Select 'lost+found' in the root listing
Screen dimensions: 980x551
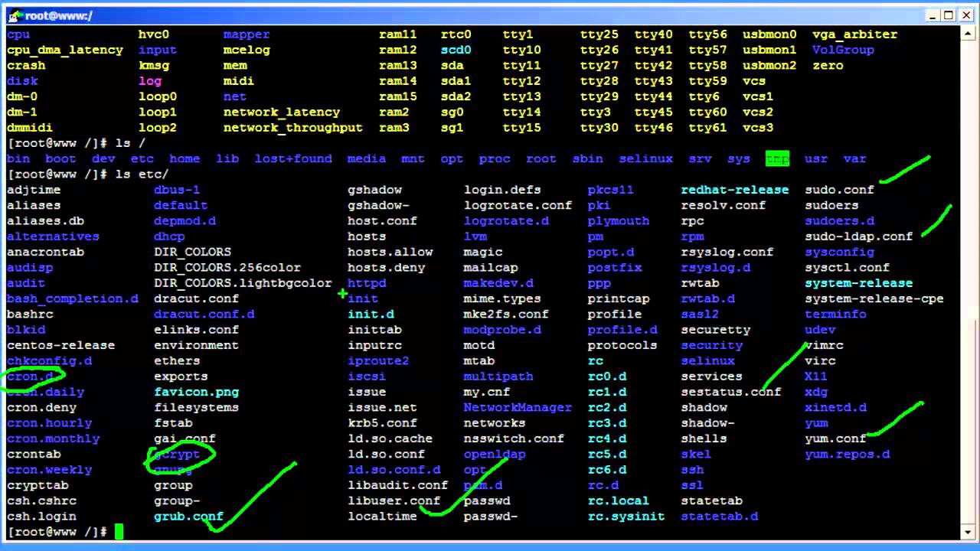(x=293, y=158)
